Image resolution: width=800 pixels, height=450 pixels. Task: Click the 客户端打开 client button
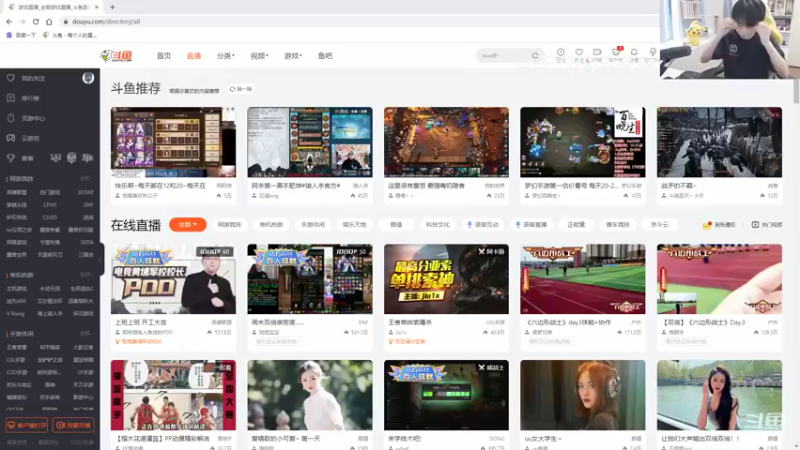point(27,425)
